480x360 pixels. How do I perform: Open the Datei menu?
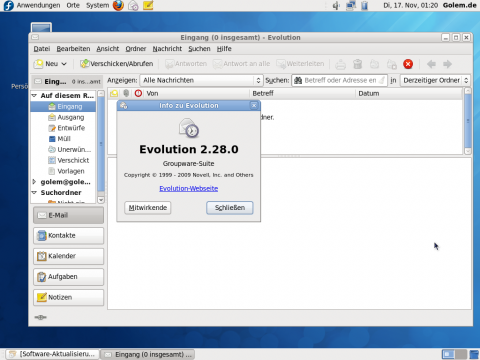42,49
